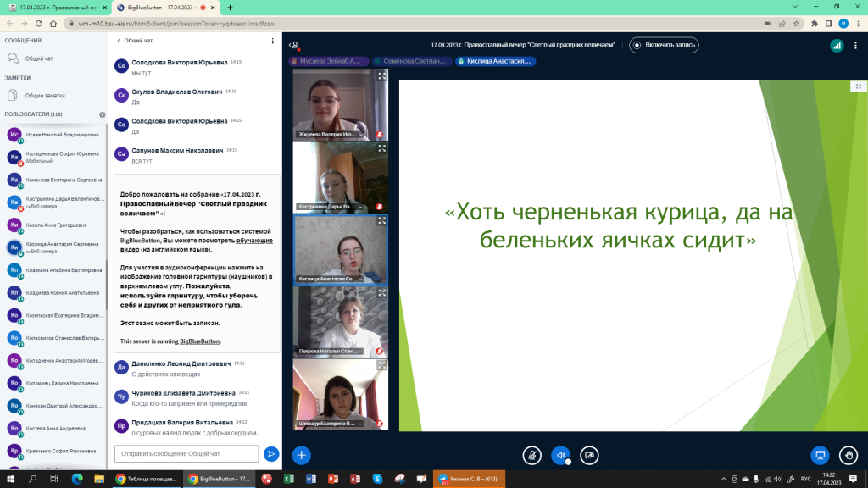The image size is (868, 488).
Task: Open the users management gear menu
Action: pos(102,114)
